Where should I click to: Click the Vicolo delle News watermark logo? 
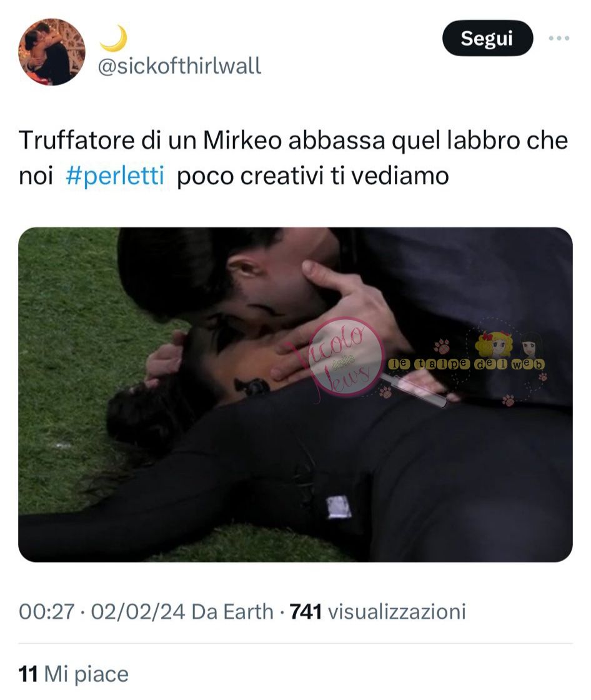346,357
